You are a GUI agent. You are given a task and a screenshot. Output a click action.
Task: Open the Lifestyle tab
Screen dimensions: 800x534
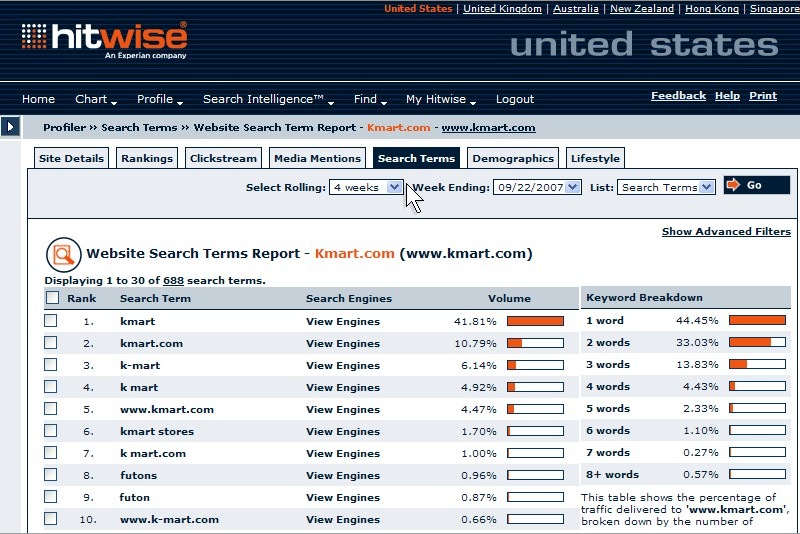(x=595, y=158)
